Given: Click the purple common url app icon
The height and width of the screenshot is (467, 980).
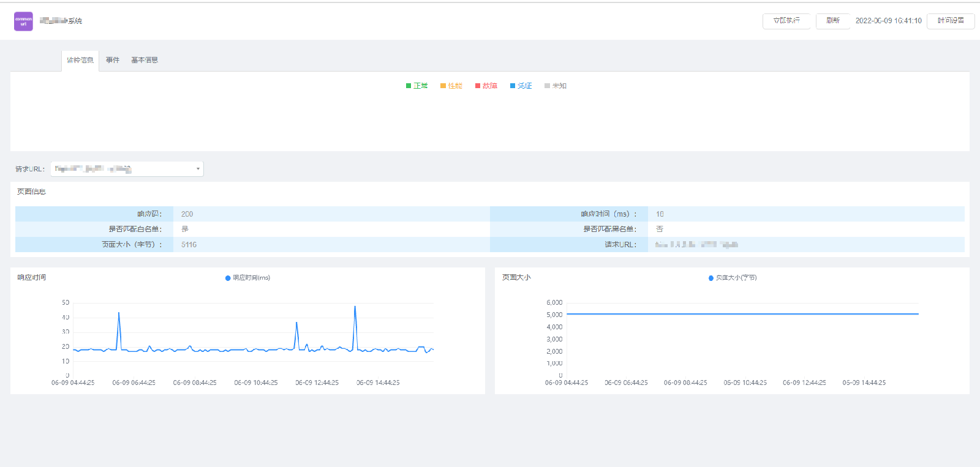Looking at the screenshot, I should coord(23,21).
